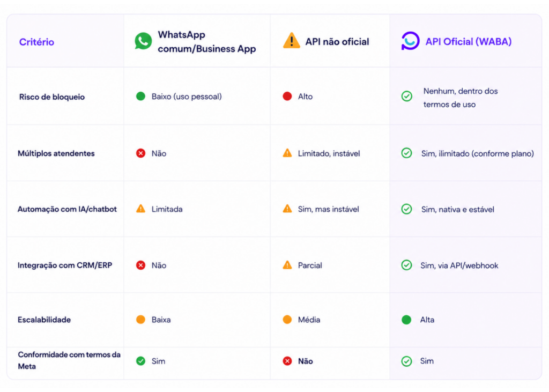Click filled green check in Conformidade WhatsApp column

[x=141, y=361]
